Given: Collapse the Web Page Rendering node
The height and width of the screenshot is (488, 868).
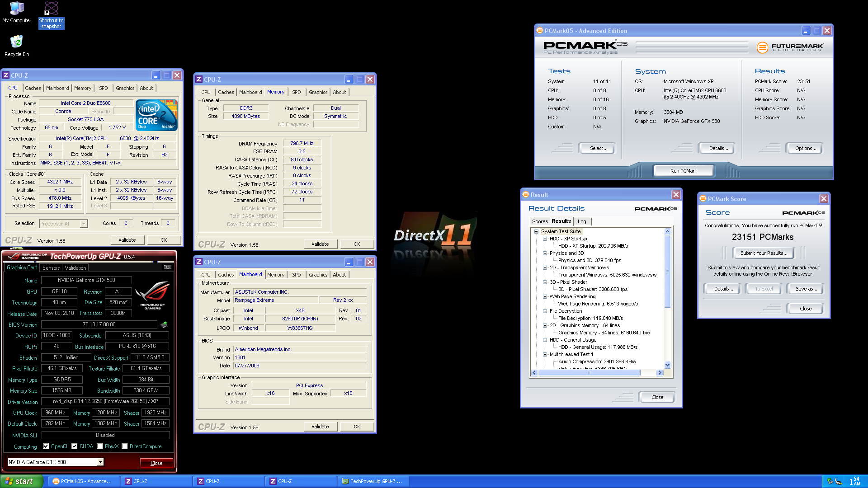Looking at the screenshot, I should [545, 296].
